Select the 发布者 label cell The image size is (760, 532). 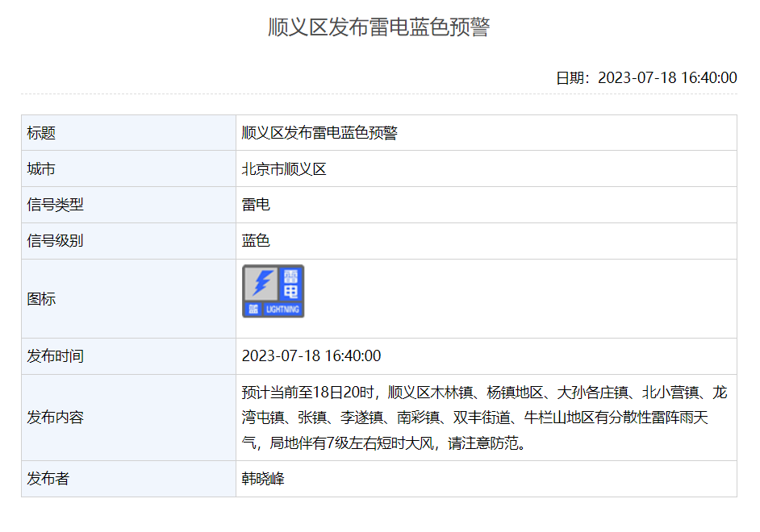48,479
